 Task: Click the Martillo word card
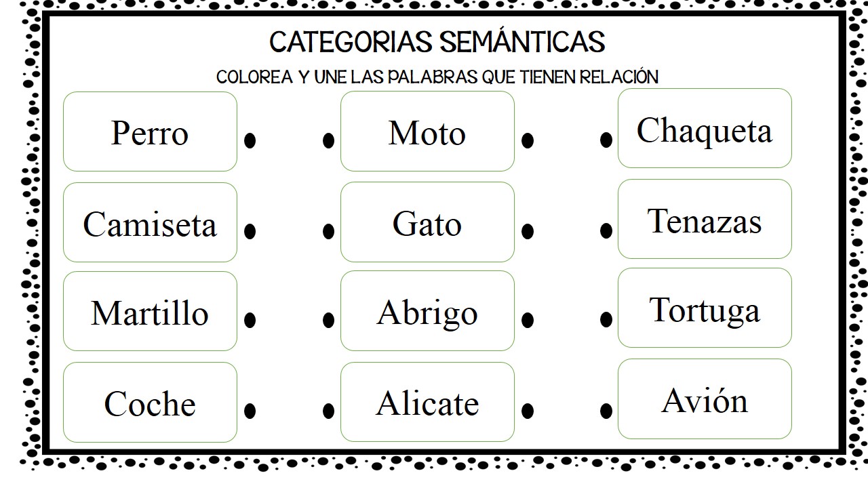(150, 311)
